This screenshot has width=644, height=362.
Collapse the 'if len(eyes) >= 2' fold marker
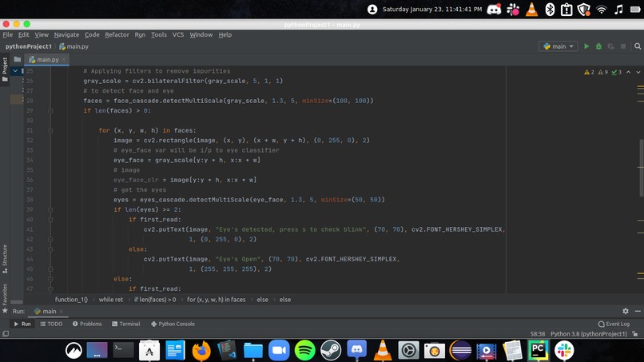(50, 210)
